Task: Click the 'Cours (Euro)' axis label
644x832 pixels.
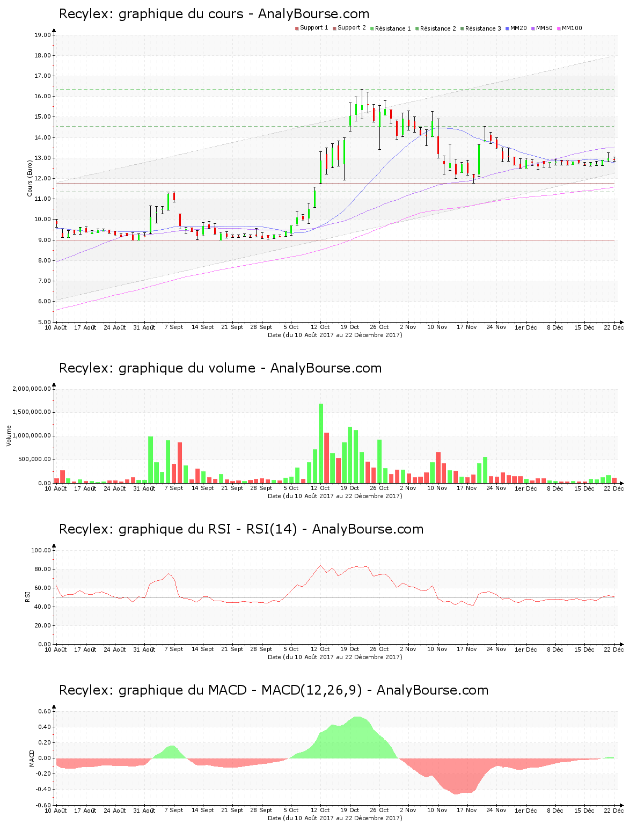Action: pyautogui.click(x=30, y=178)
